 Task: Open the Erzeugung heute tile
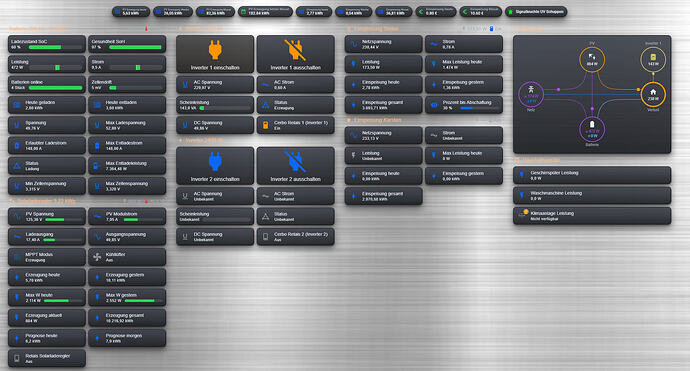point(47,277)
